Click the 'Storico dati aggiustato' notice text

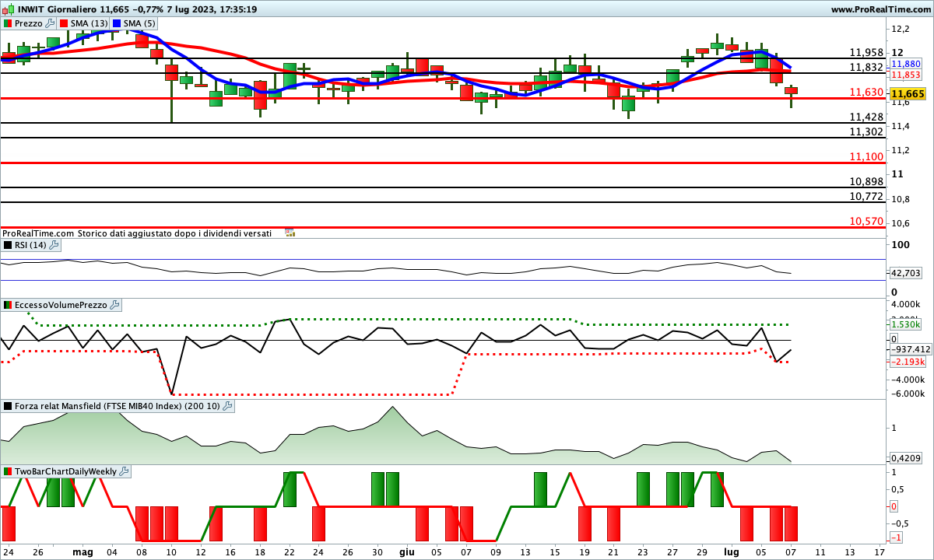(x=175, y=233)
